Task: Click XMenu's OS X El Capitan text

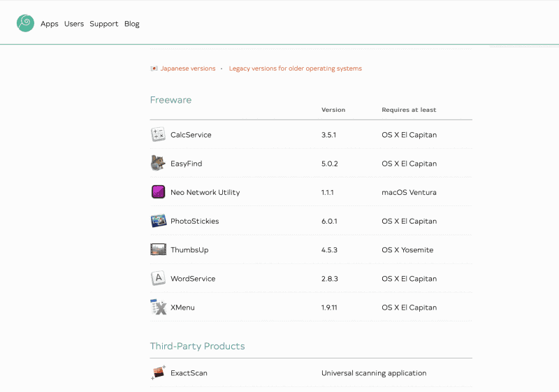Action: tap(409, 307)
